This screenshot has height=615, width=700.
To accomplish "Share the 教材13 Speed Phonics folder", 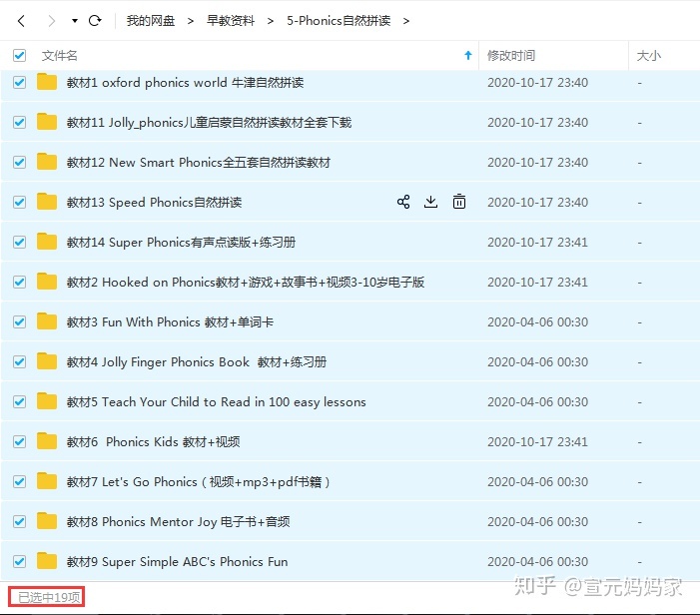I will pos(403,202).
